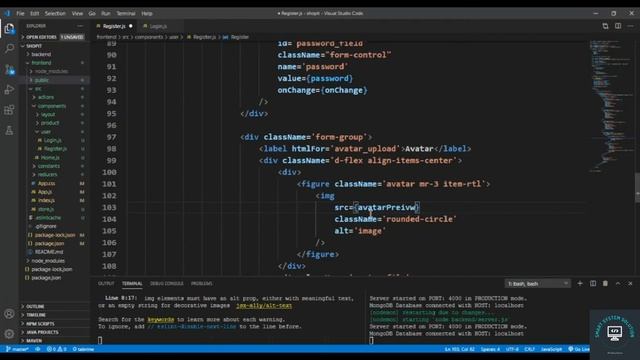
Task: Switch to the PROBLEMS panel tab
Action: click(202, 283)
